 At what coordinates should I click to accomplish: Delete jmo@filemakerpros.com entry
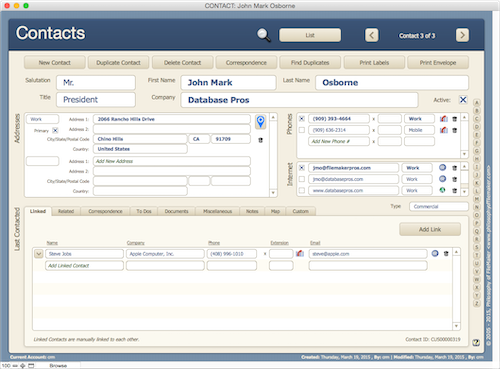tap(455, 168)
